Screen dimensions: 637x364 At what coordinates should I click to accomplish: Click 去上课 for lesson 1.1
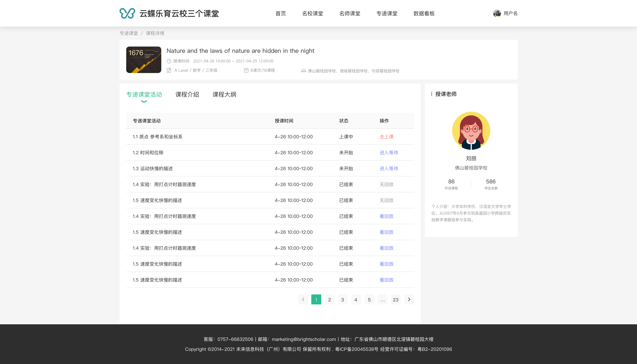[x=386, y=137]
